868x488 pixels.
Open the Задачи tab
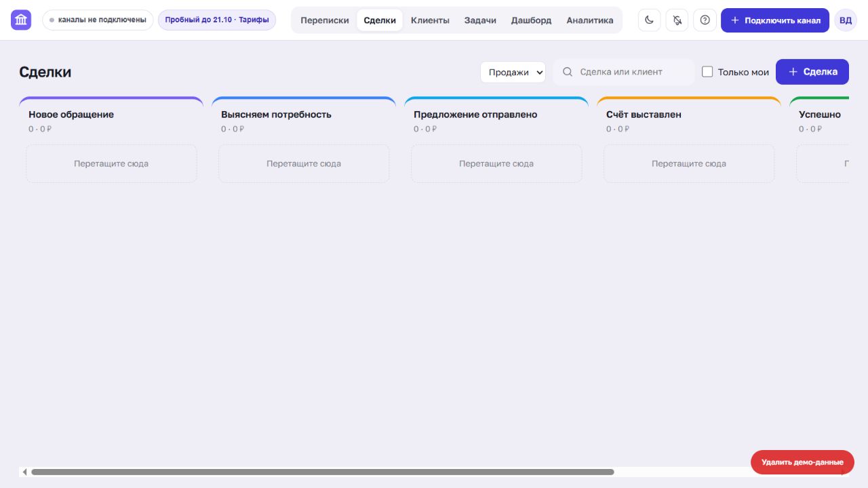(x=480, y=20)
